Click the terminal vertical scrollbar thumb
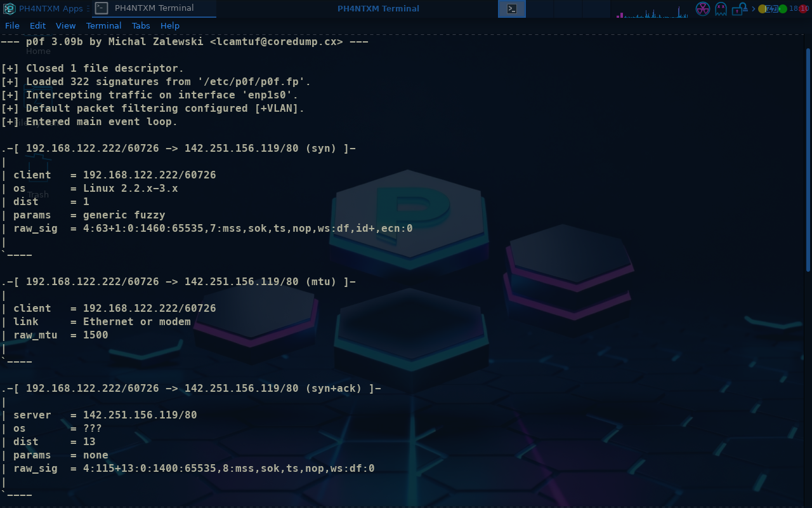This screenshot has height=508, width=812. point(808,159)
